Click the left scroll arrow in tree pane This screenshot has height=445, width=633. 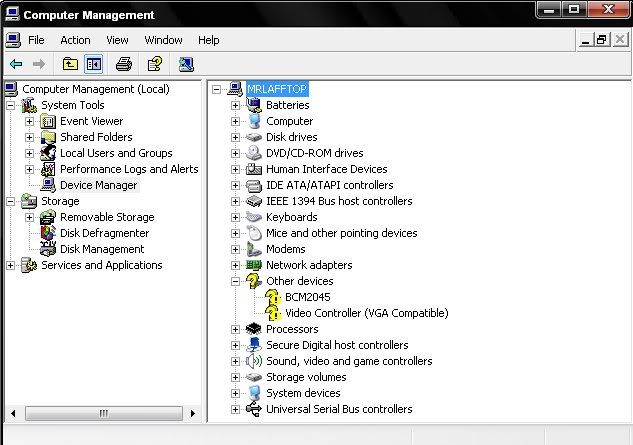coord(13,414)
